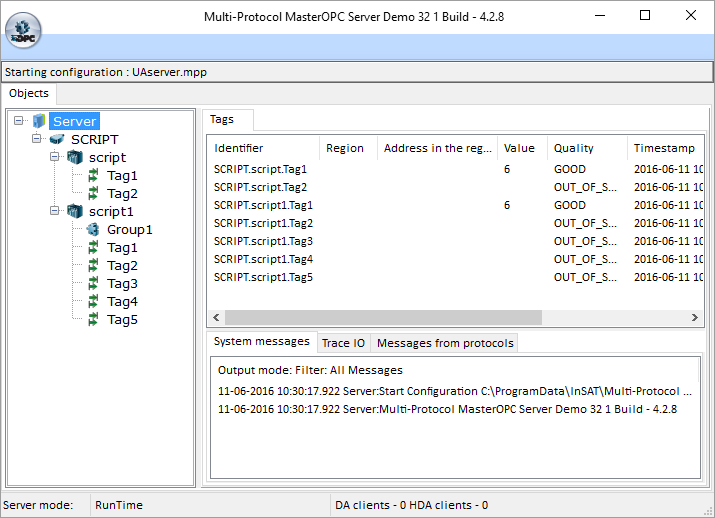Collapse the 'script1' subdevice node
This screenshot has height=518, width=715.
tap(55, 211)
